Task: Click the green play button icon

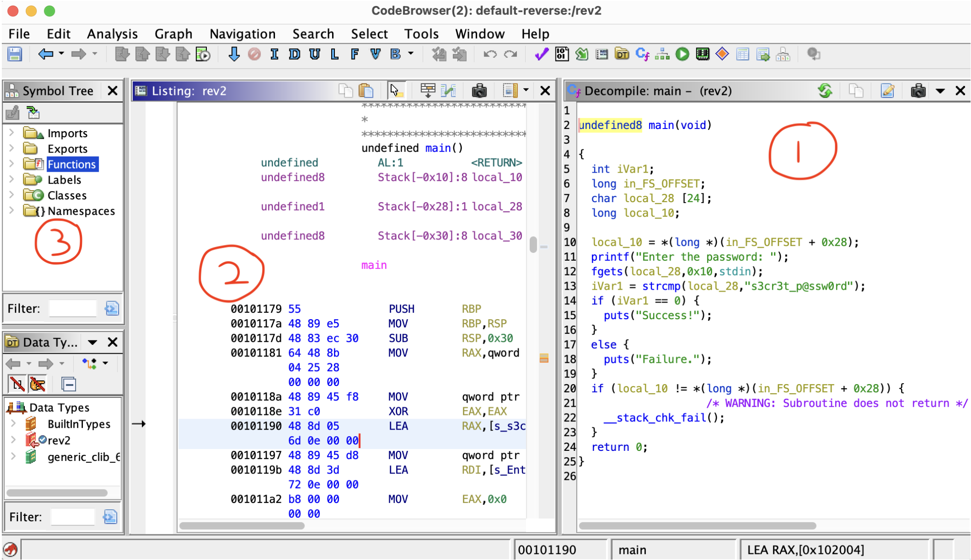Action: pos(682,54)
